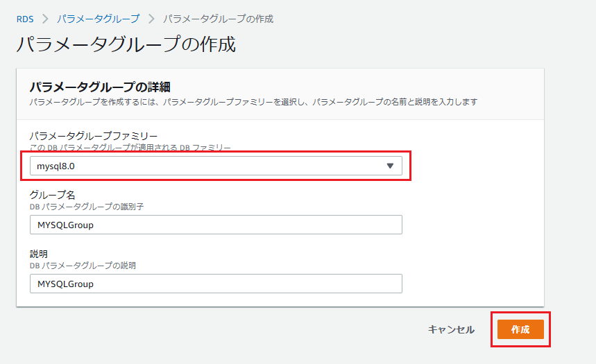596x364 pixels.
Task: Open the RDS breadcrumb link
Action: coord(25,19)
